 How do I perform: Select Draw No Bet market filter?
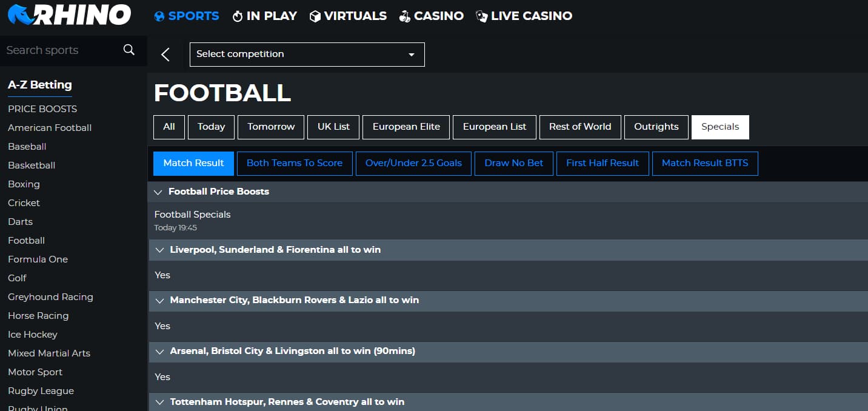click(x=513, y=163)
